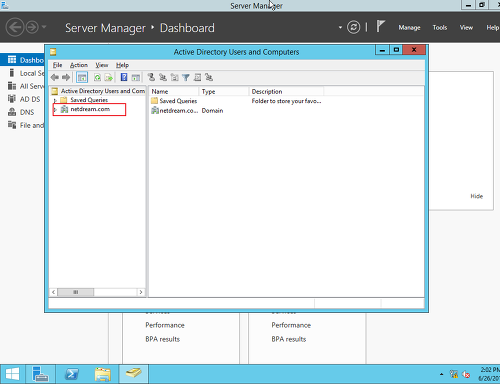This screenshot has width=500, height=384.
Task: Open the File menu in ADUC
Action: click(x=57, y=65)
